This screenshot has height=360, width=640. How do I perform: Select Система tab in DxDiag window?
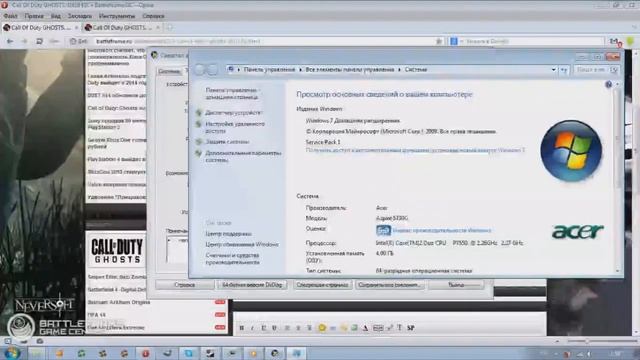(x=169, y=71)
